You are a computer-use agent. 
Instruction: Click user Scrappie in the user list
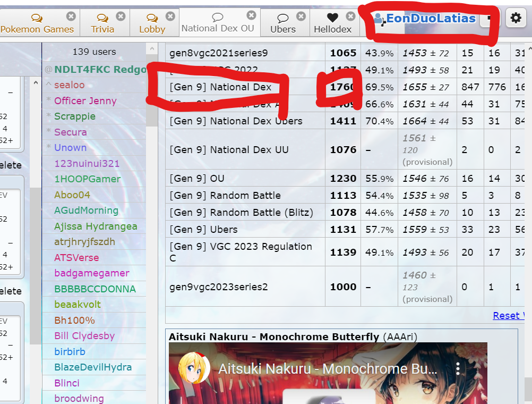click(75, 116)
